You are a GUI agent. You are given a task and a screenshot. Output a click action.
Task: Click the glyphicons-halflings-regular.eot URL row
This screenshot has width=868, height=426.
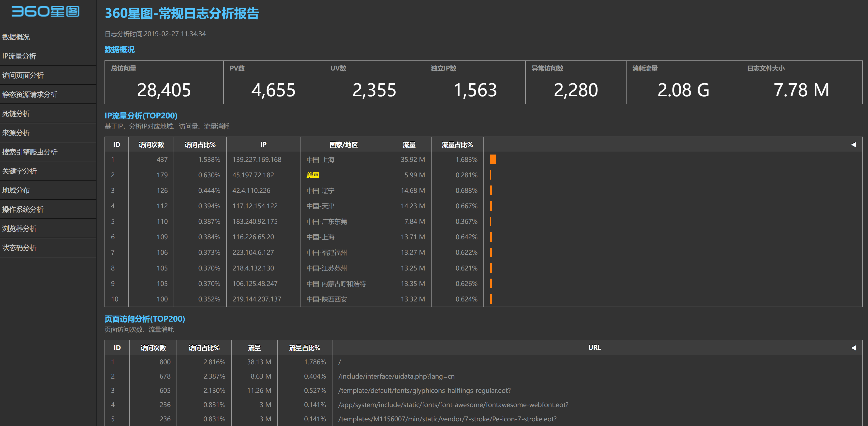[x=424, y=391]
